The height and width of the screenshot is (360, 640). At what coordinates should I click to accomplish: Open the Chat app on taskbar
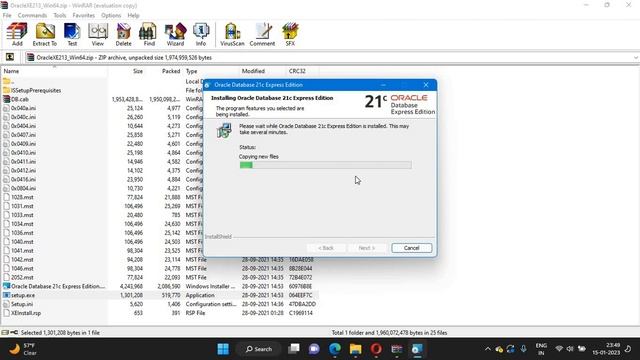pos(314,349)
